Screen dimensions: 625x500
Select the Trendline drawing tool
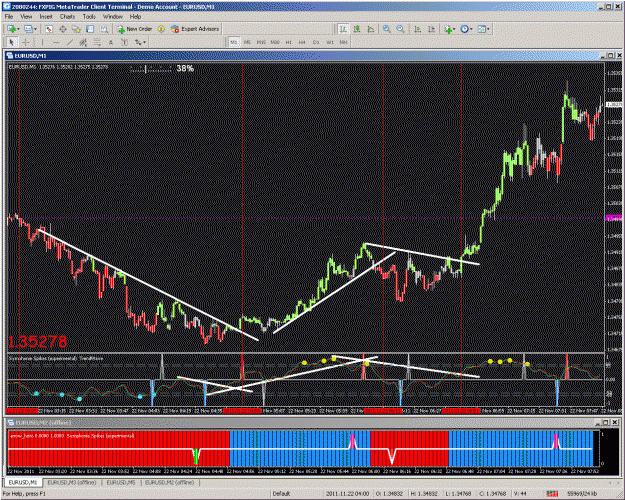pos(70,42)
